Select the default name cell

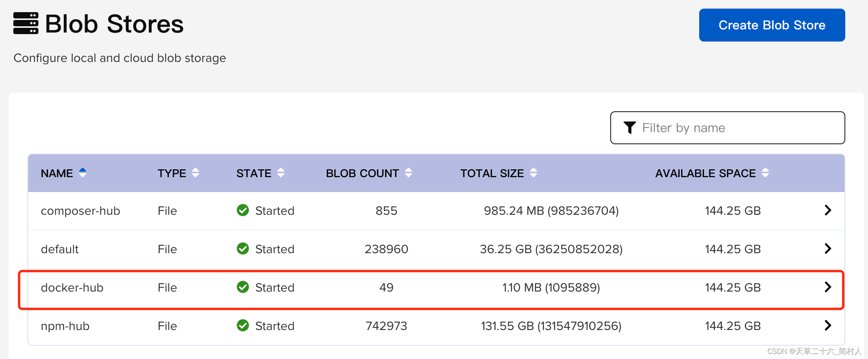[x=60, y=249]
